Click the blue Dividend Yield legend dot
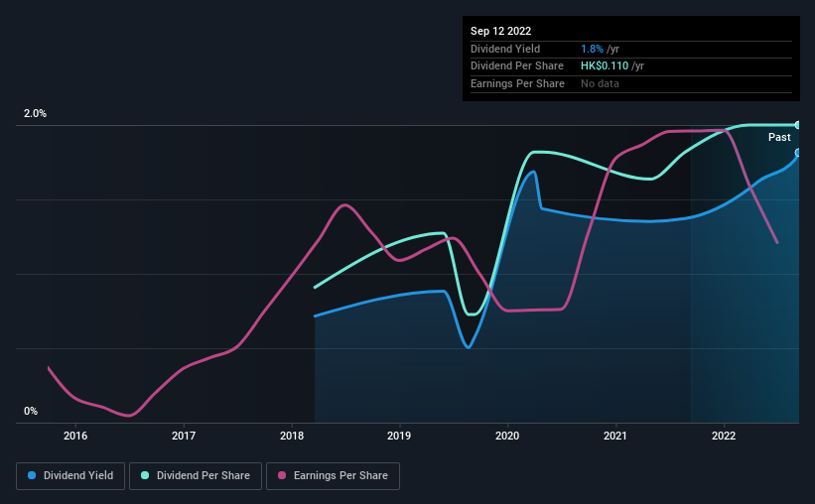The height and width of the screenshot is (504, 815). pos(32,475)
